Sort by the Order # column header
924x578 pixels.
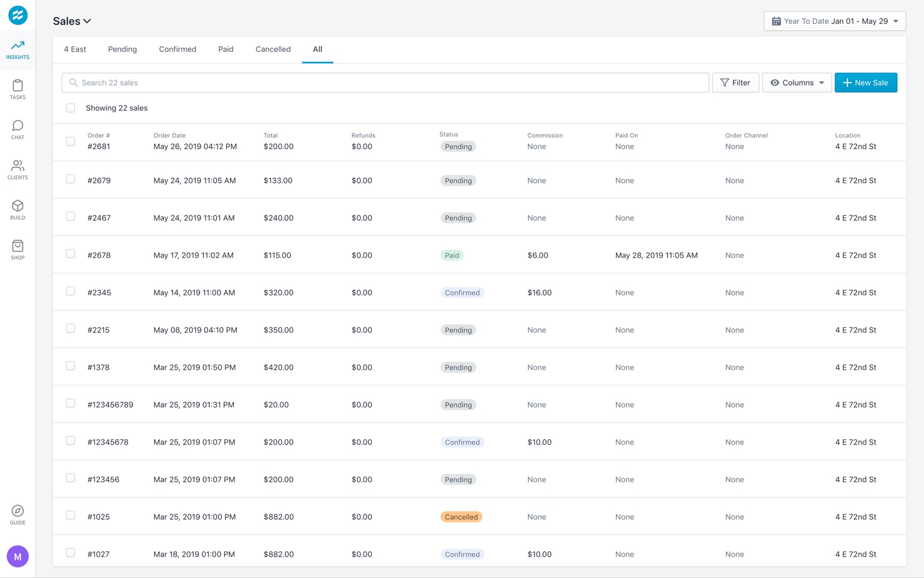tap(99, 136)
